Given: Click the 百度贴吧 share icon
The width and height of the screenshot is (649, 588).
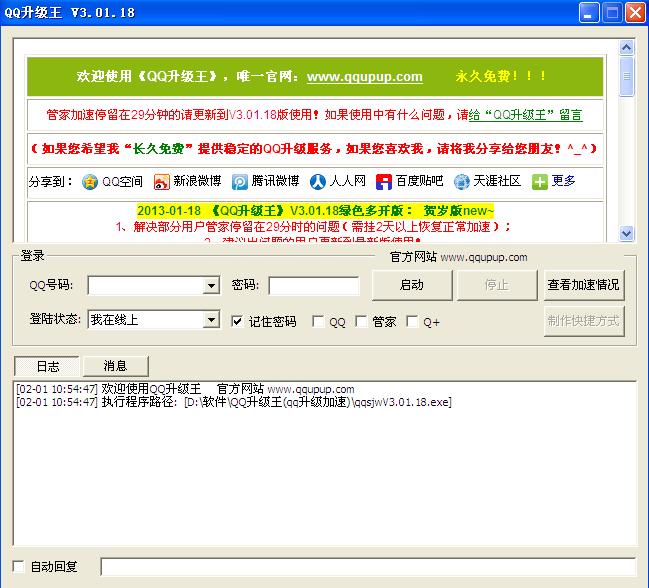Looking at the screenshot, I should pos(384,182).
